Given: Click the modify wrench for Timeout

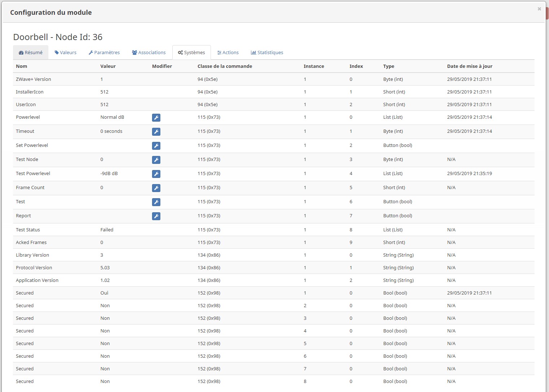Looking at the screenshot, I should coord(156,132).
